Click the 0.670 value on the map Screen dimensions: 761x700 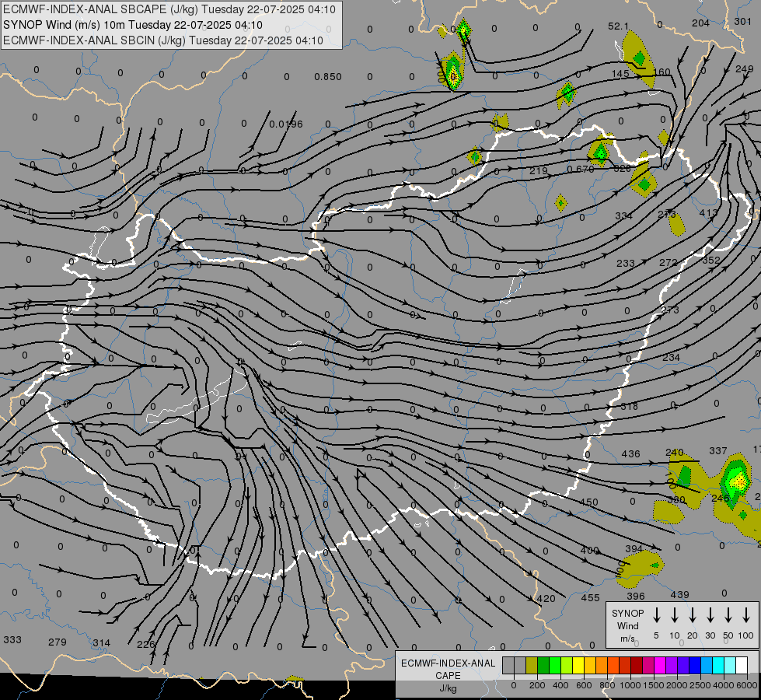tap(581, 170)
